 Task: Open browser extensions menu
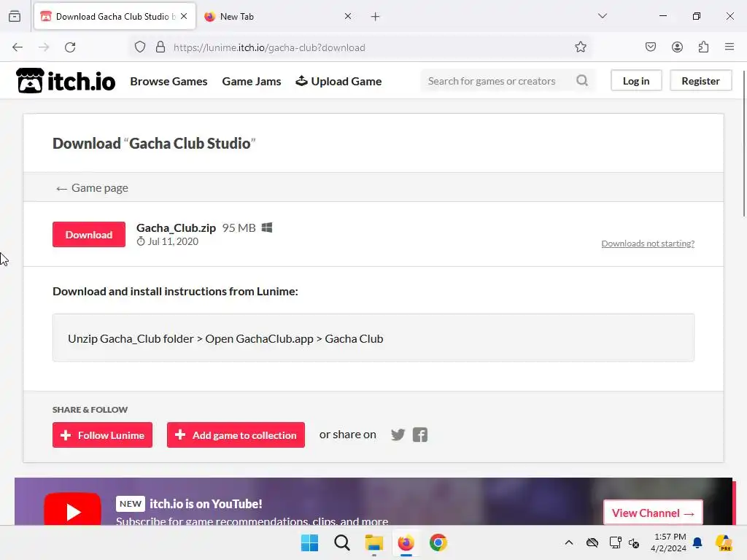(x=704, y=47)
